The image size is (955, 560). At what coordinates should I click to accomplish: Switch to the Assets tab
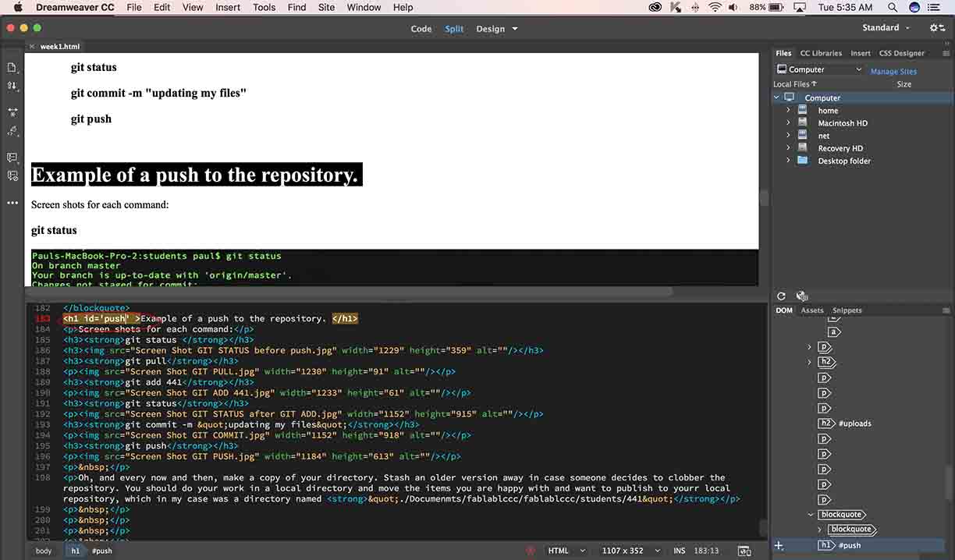click(x=812, y=310)
